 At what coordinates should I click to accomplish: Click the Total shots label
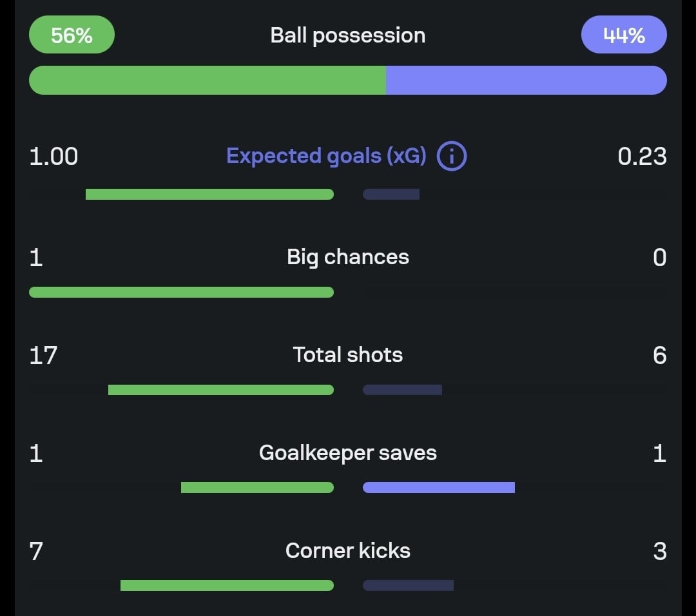pyautogui.click(x=348, y=355)
